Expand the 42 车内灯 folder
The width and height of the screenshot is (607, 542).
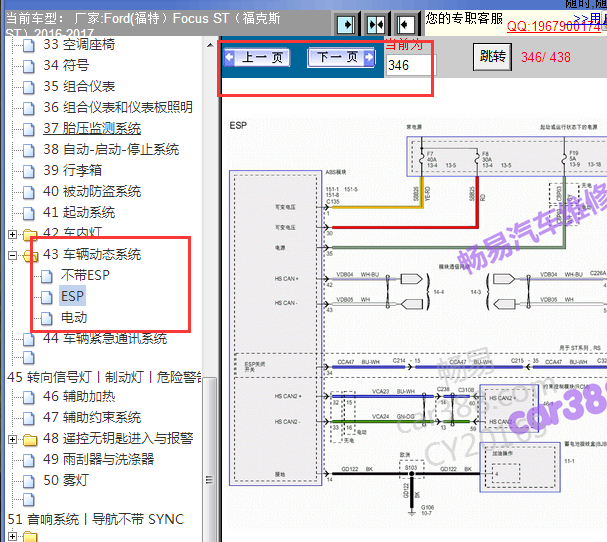pos(12,234)
